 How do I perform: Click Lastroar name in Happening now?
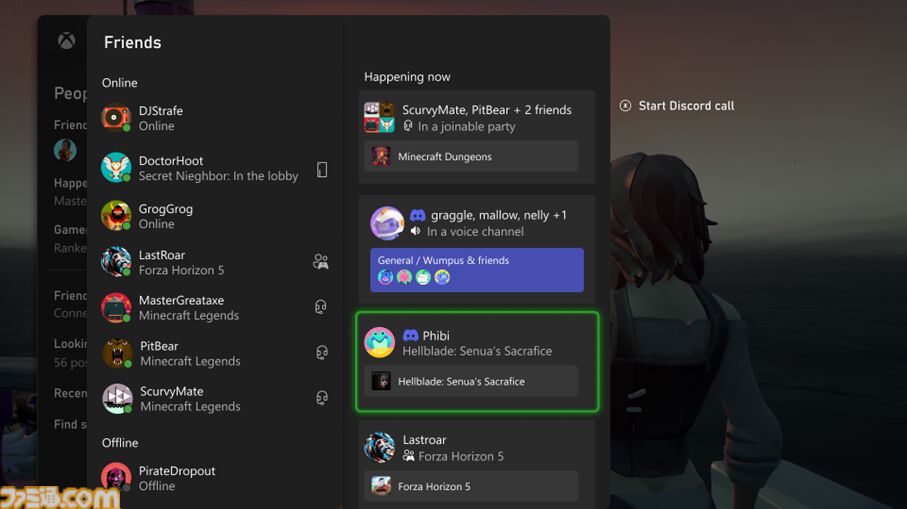(x=425, y=440)
